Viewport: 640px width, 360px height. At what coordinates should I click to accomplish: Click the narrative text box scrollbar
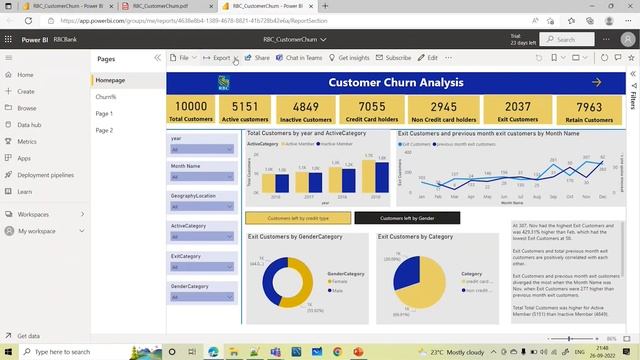pyautogui.click(x=622, y=249)
